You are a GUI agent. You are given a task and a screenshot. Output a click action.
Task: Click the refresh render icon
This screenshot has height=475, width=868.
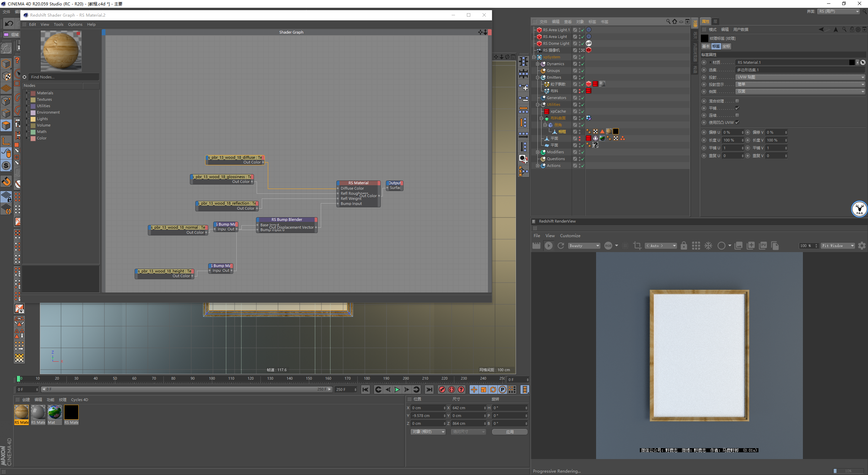click(x=561, y=246)
